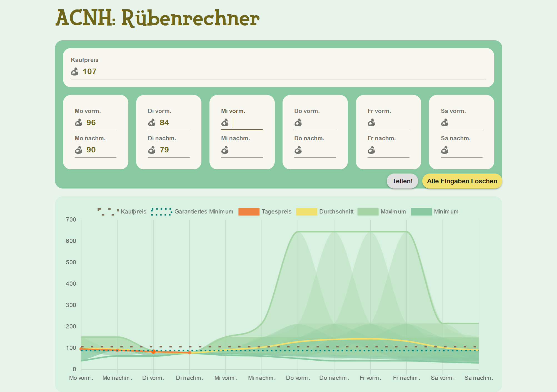Toggle Durchschnitt series via yellow legend swatch
The width and height of the screenshot is (557, 392).
coord(307,212)
